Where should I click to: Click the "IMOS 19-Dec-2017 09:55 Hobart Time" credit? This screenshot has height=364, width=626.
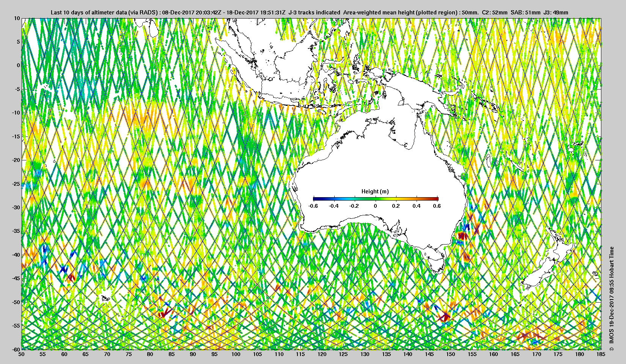tap(611, 295)
